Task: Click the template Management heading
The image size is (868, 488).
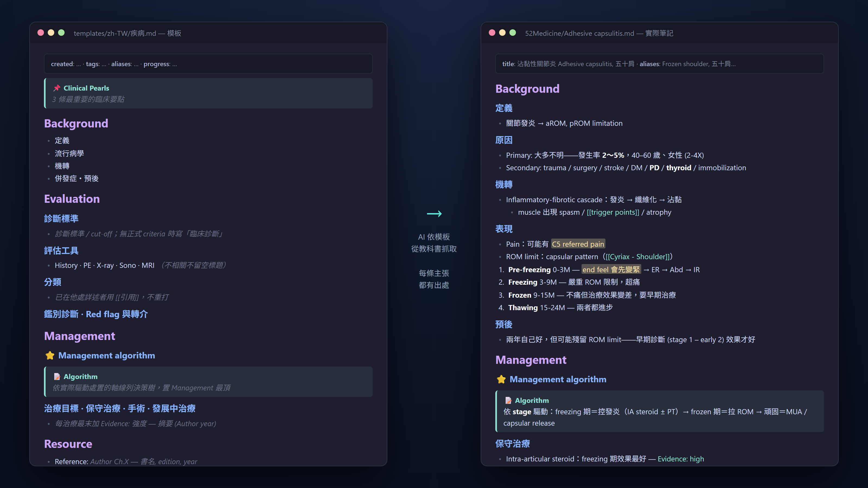Action: coord(79,336)
